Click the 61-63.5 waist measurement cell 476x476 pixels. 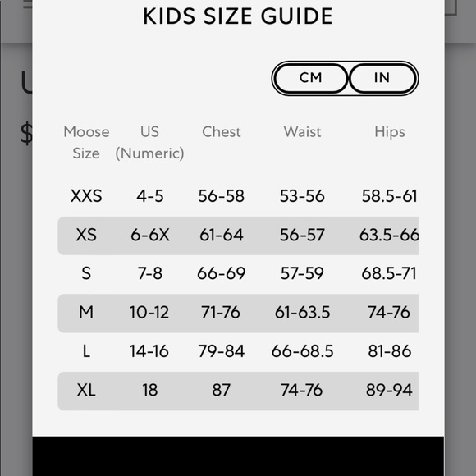[x=302, y=312]
